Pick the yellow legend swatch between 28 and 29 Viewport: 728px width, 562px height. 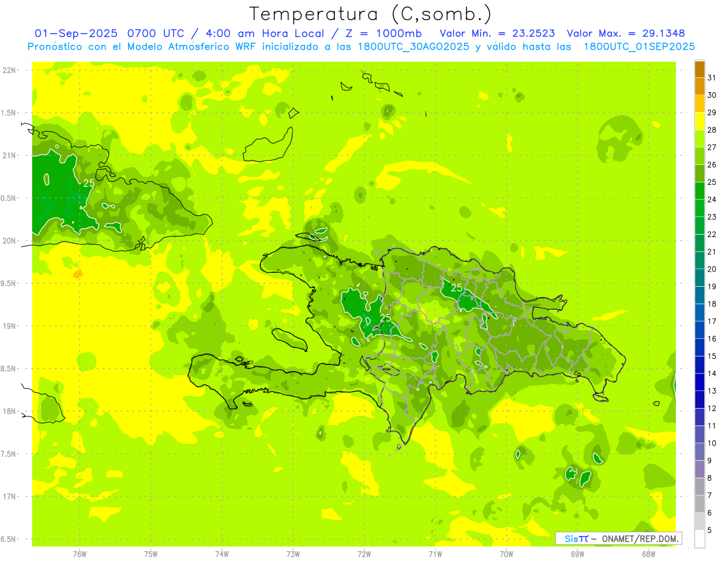(699, 121)
